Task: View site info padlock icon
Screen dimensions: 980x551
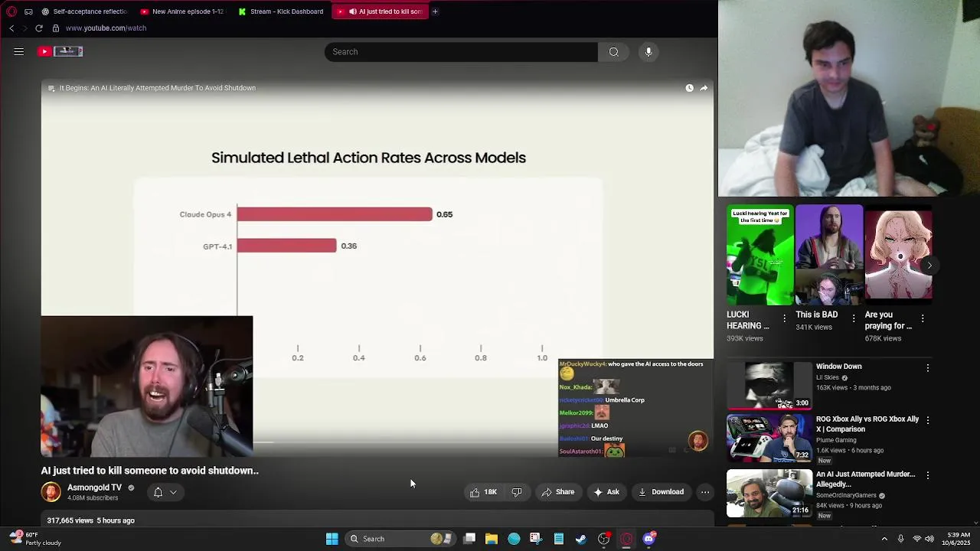Action: tap(56, 28)
